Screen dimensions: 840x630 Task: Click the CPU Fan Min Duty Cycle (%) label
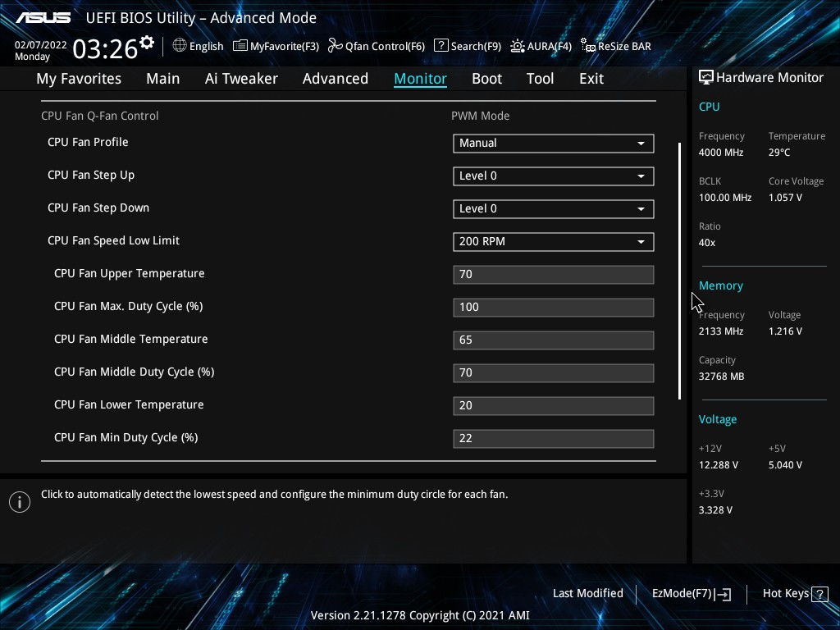(x=126, y=437)
